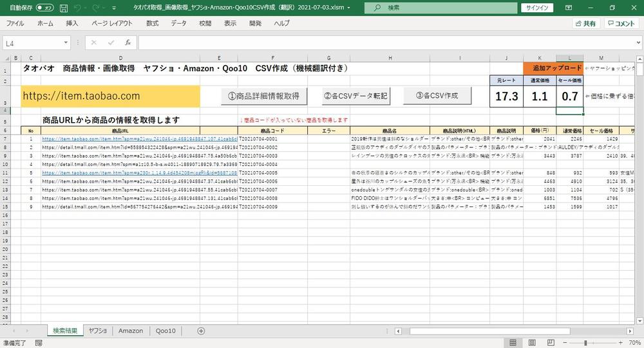
Task: Click the セール価格 table header cell
Action: click(601, 131)
